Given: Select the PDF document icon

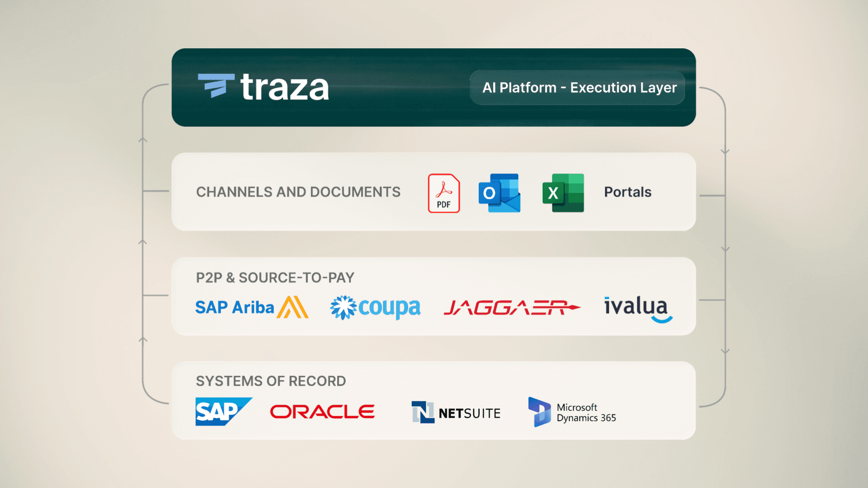Looking at the screenshot, I should pyautogui.click(x=444, y=193).
